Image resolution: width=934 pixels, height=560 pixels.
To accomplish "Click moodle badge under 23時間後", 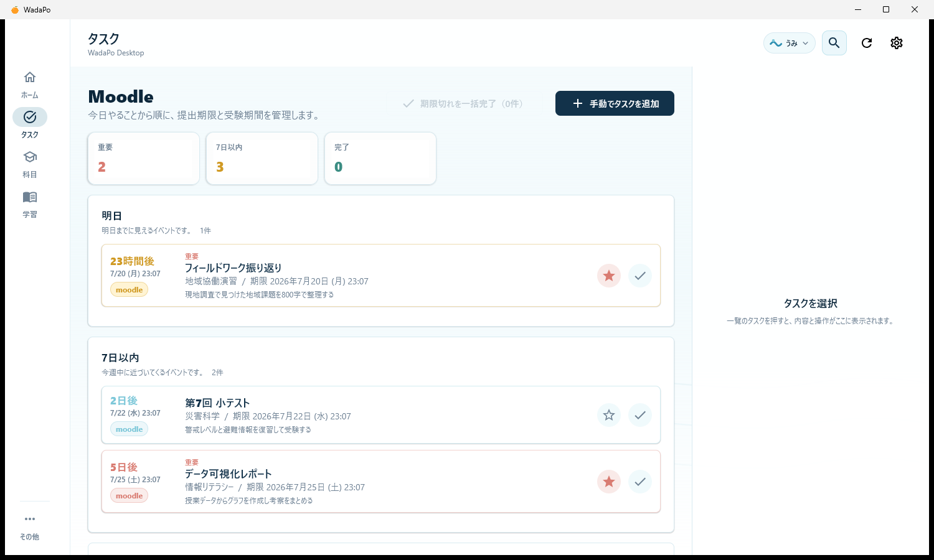I will pos(130,290).
